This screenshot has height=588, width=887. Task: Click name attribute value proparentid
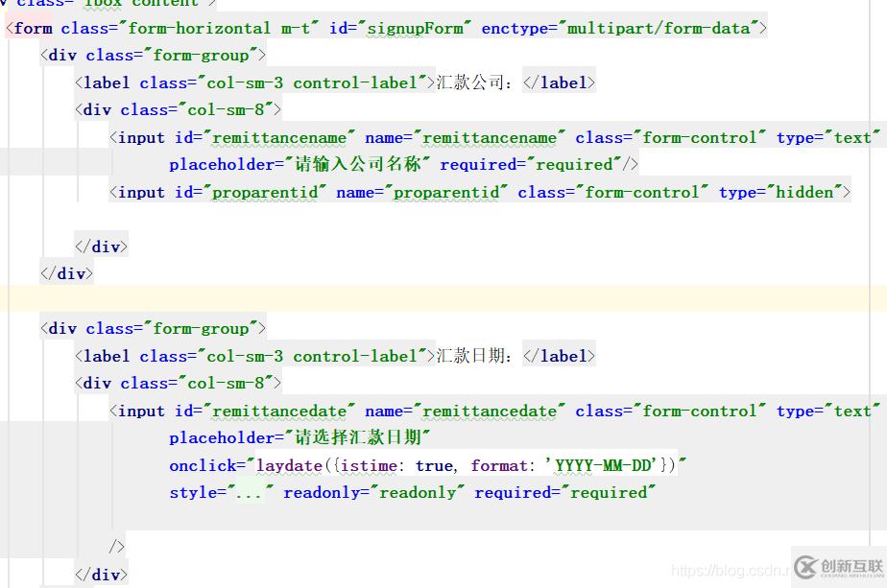pyautogui.click(x=447, y=193)
